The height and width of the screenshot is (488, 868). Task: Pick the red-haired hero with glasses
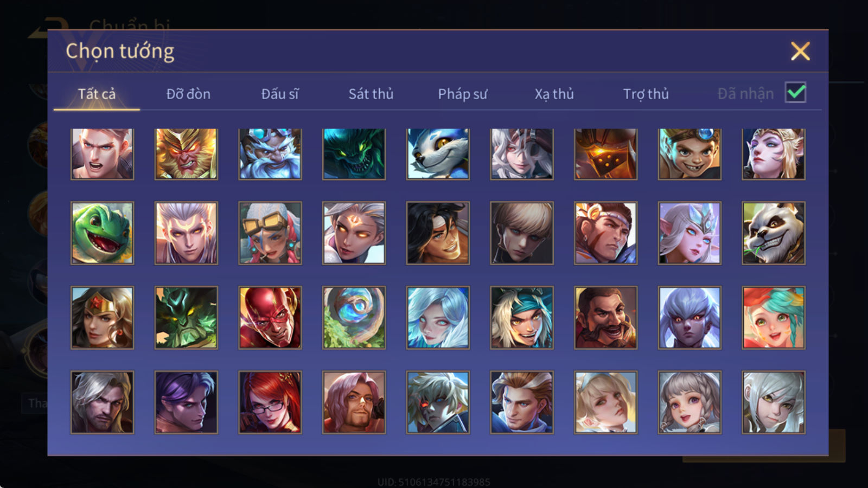[x=270, y=402]
